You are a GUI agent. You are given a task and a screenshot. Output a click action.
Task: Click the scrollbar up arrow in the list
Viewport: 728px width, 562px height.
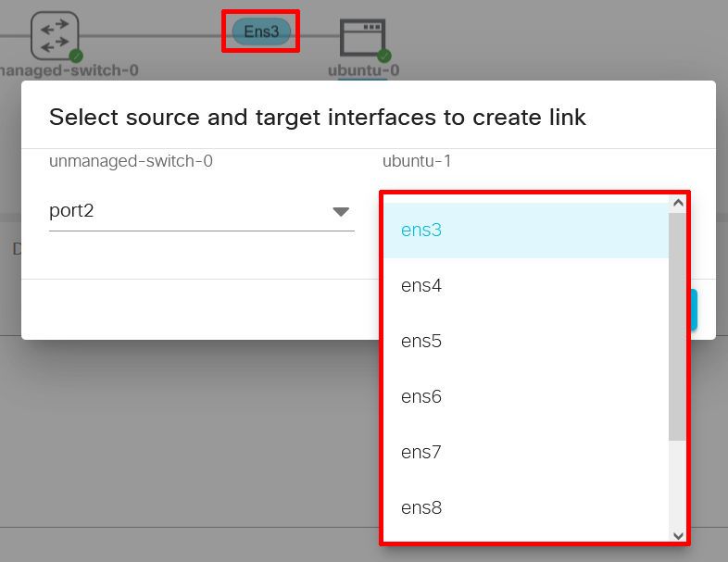(x=678, y=203)
